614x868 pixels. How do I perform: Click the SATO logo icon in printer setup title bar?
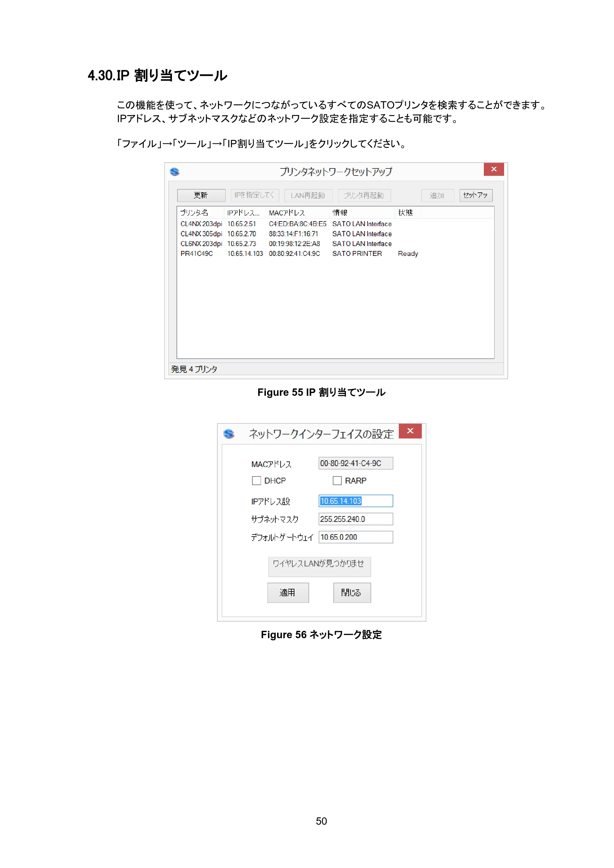pyautogui.click(x=174, y=172)
